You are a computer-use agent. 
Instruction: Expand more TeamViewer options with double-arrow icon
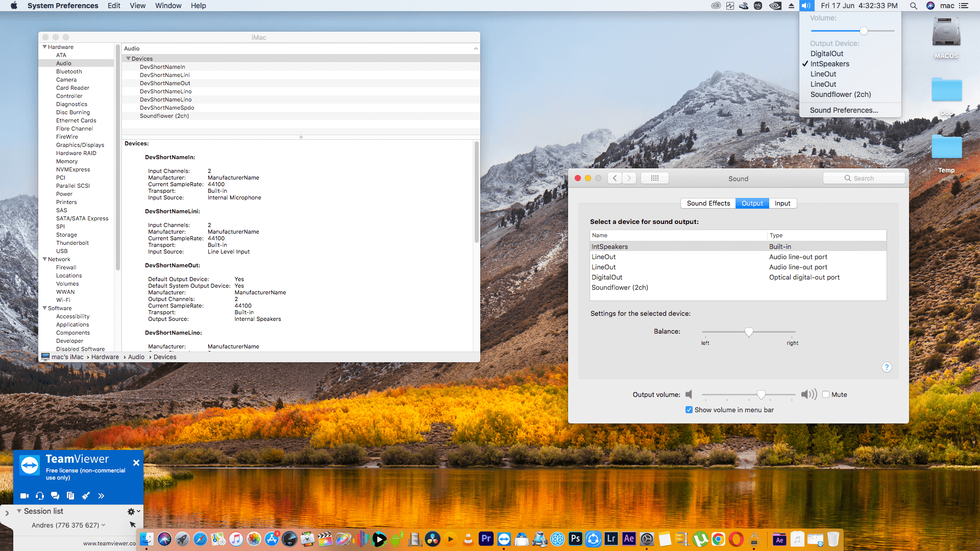(x=101, y=495)
